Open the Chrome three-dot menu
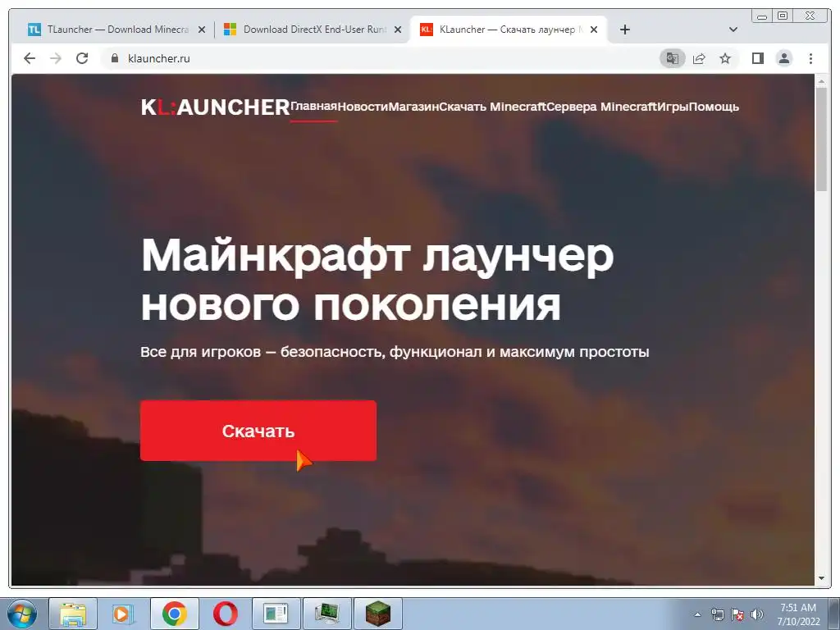This screenshot has height=630, width=840. pos(810,58)
